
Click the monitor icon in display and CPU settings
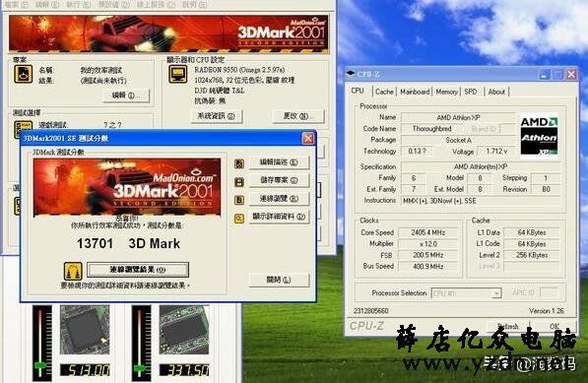[177, 74]
